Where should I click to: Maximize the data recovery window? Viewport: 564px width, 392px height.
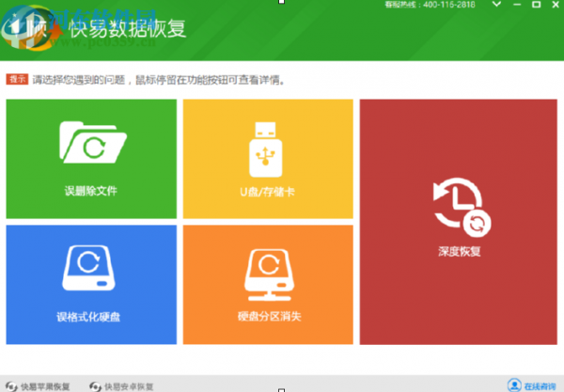coord(537,5)
